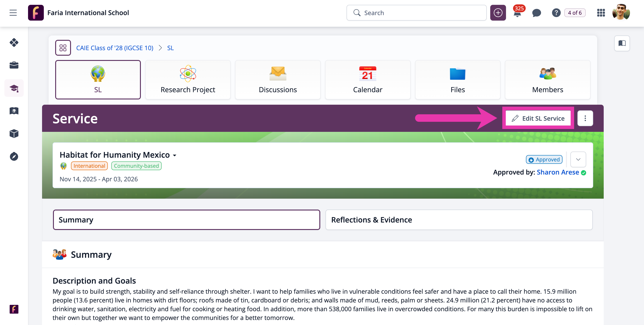The width and height of the screenshot is (644, 325).
Task: Open the book panel icon on right
Action: (622, 44)
